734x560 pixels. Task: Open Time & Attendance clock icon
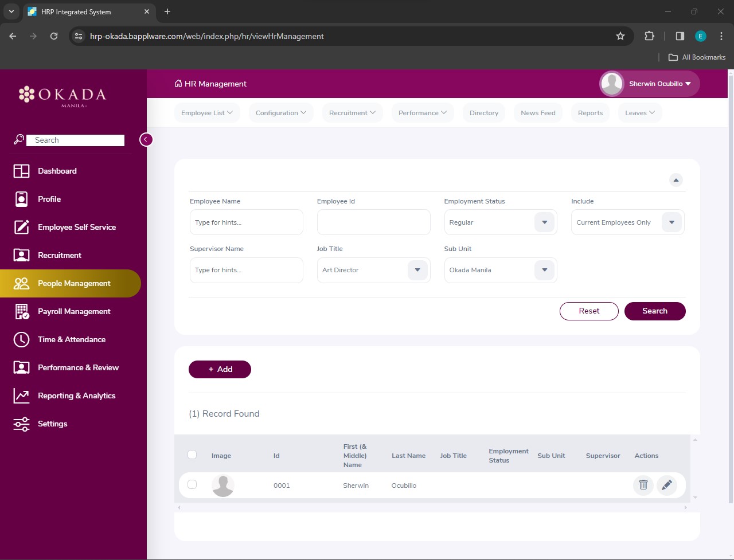click(x=21, y=339)
